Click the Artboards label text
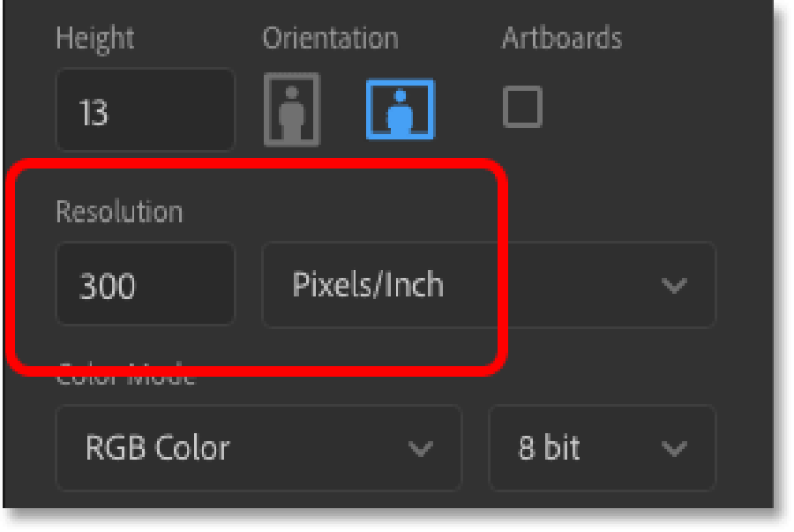Image resolution: width=794 pixels, height=532 pixels. (562, 38)
